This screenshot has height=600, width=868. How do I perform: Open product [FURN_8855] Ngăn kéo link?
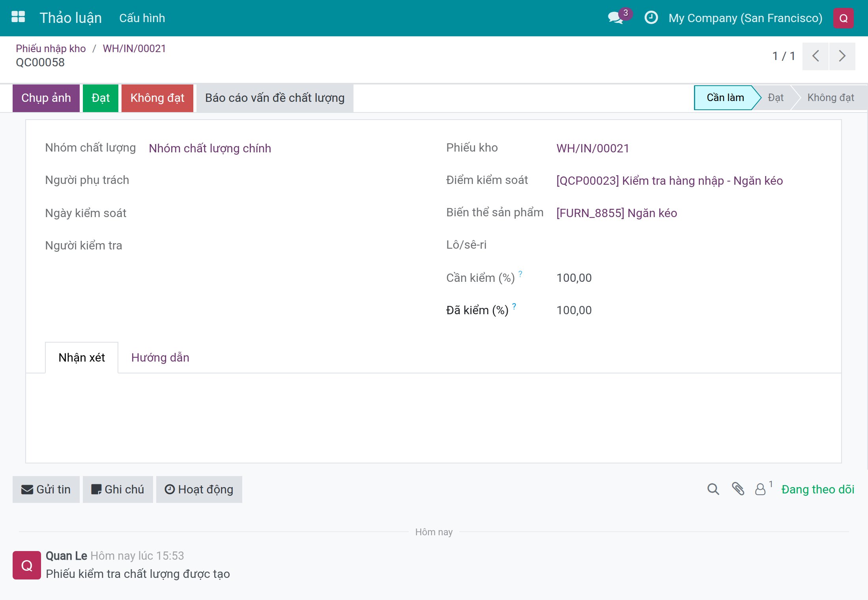617,213
